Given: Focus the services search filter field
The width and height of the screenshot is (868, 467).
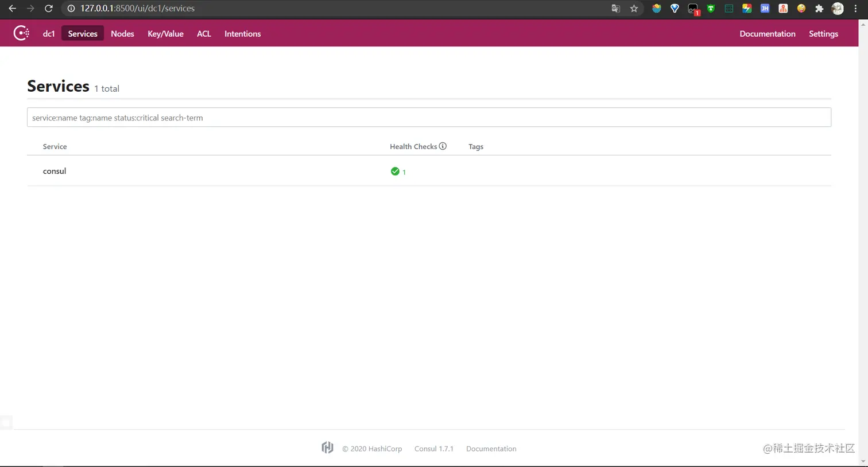Looking at the screenshot, I should (429, 118).
